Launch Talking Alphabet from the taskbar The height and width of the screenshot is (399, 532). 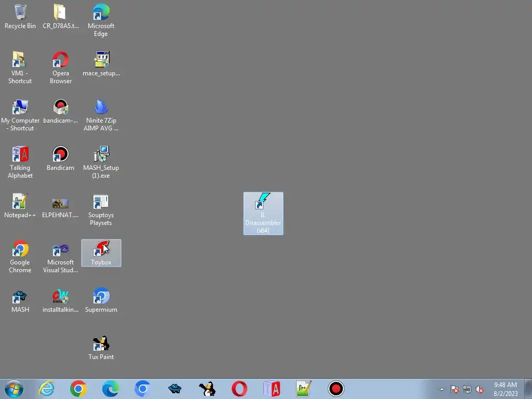tap(271, 389)
